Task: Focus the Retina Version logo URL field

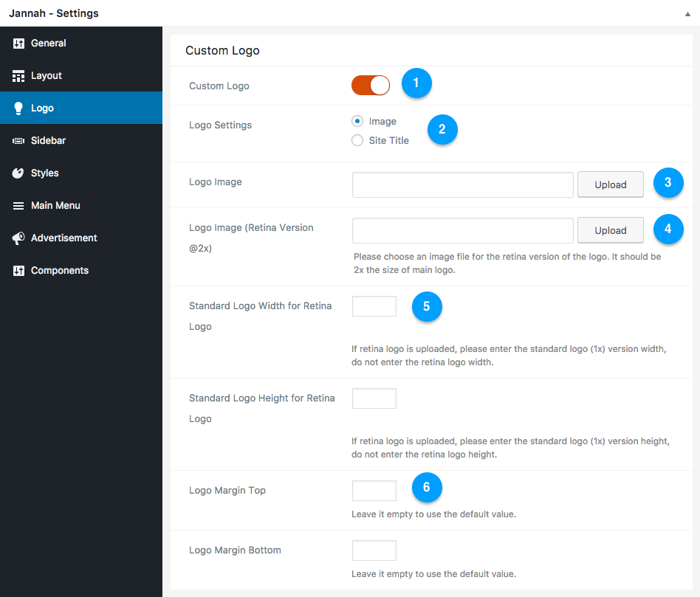Action: [x=462, y=230]
